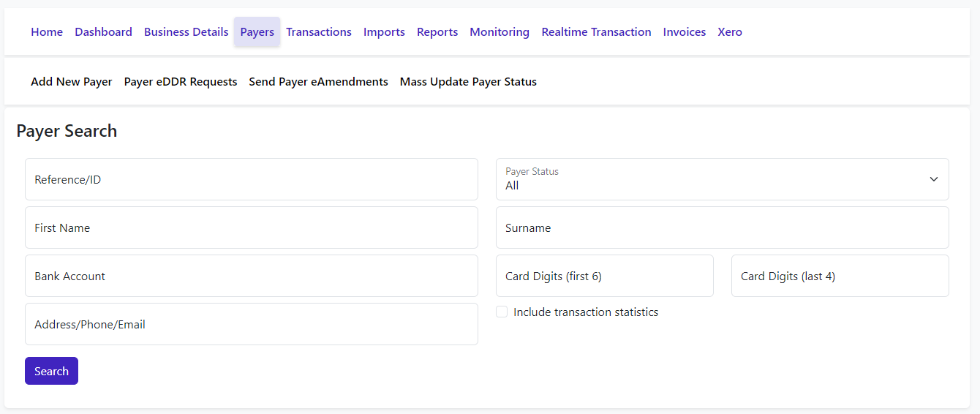Click the Search button

pyautogui.click(x=51, y=371)
